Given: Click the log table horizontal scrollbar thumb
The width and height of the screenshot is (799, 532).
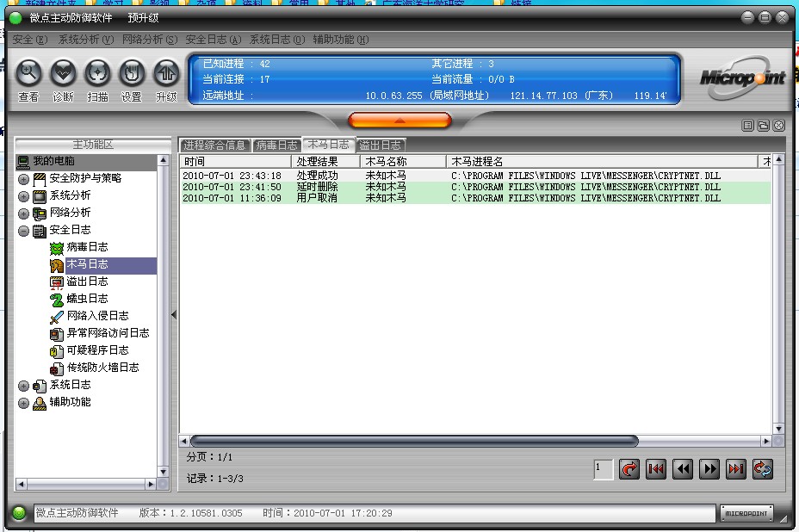Looking at the screenshot, I should point(414,441).
